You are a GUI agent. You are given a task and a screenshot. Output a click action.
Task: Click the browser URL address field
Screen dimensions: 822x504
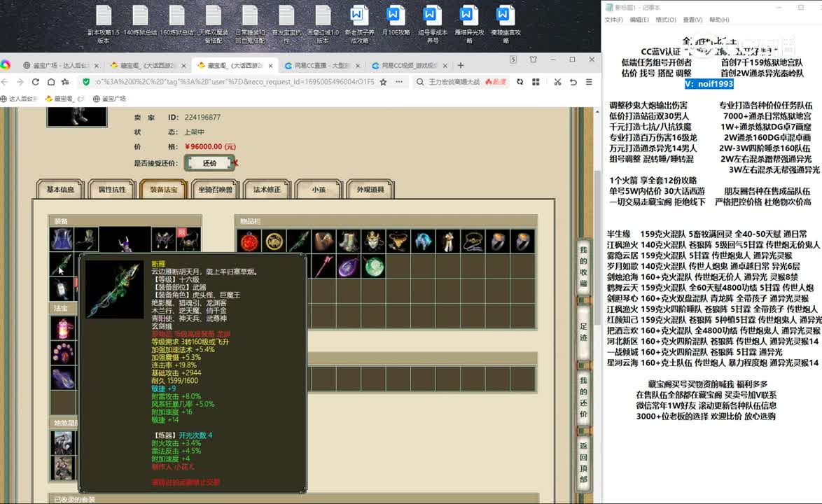(x=235, y=82)
